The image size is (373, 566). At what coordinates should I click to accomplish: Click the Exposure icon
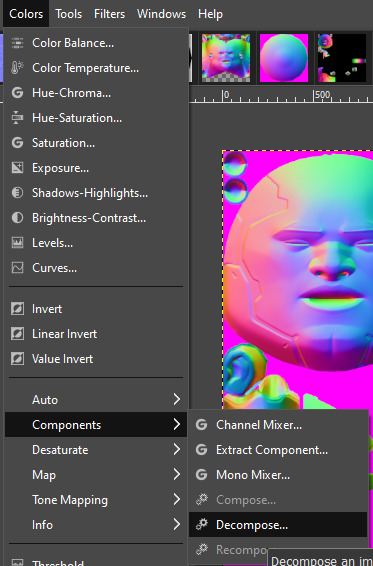click(17, 168)
